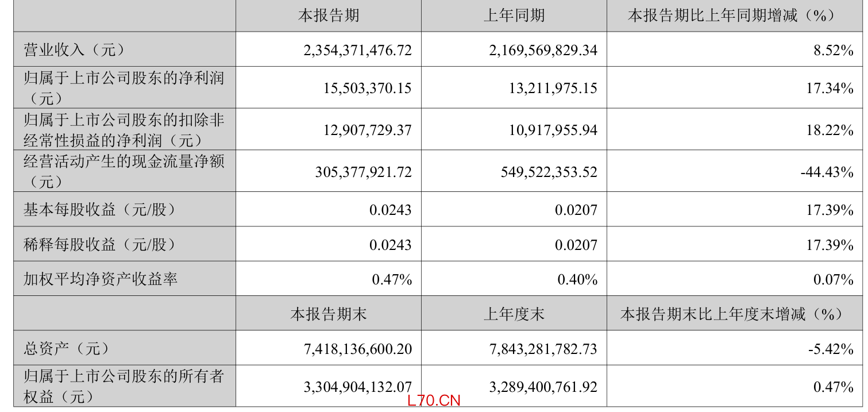868x412 pixels.
Task: Select the 3,289,400,761.92 equity cell
Action: [543, 387]
